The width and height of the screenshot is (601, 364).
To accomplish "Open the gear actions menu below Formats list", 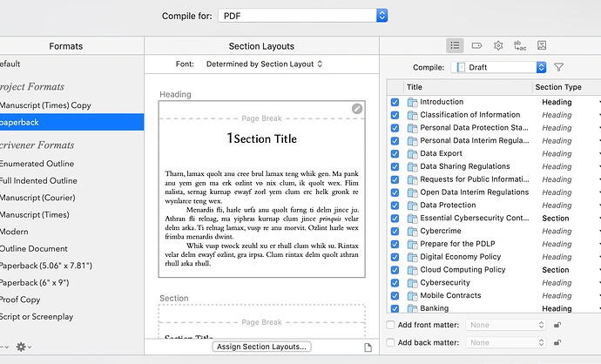I will pyautogui.click(x=24, y=347).
